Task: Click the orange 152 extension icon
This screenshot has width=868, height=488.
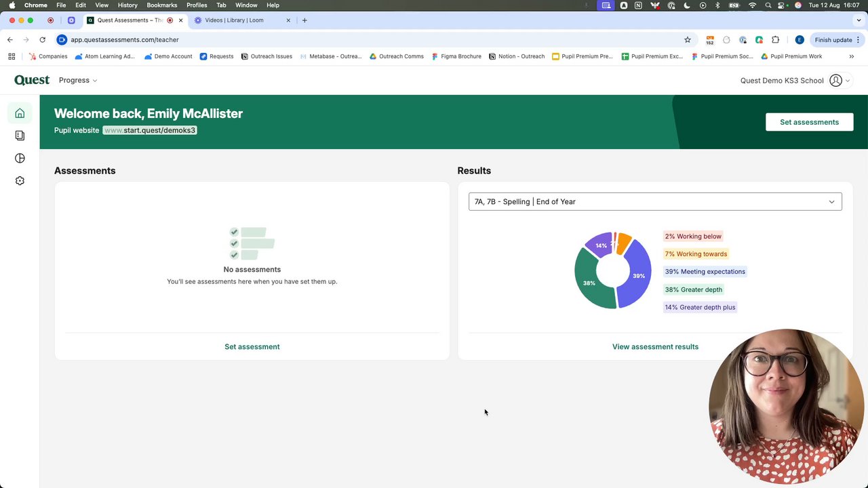Action: (x=710, y=40)
